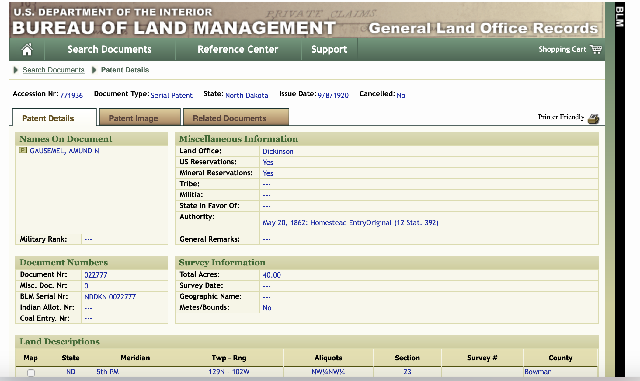
Task: Click the Printer Friendly printer icon
Action: (x=593, y=118)
